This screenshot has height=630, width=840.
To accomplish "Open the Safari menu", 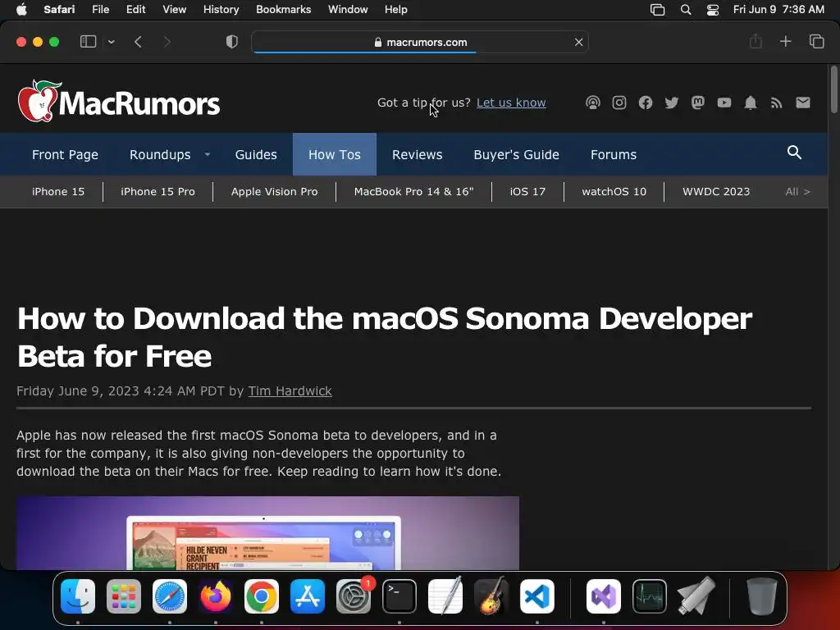I will click(x=59, y=9).
